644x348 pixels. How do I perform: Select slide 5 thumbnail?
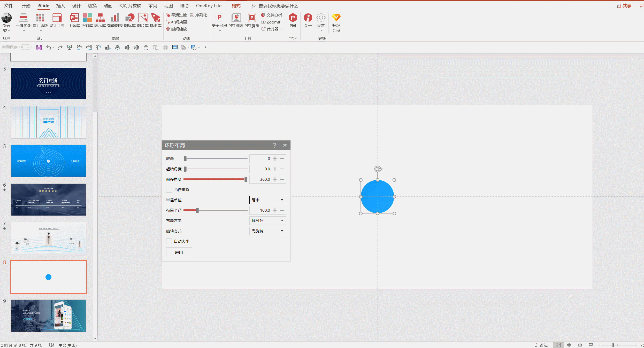(48, 161)
